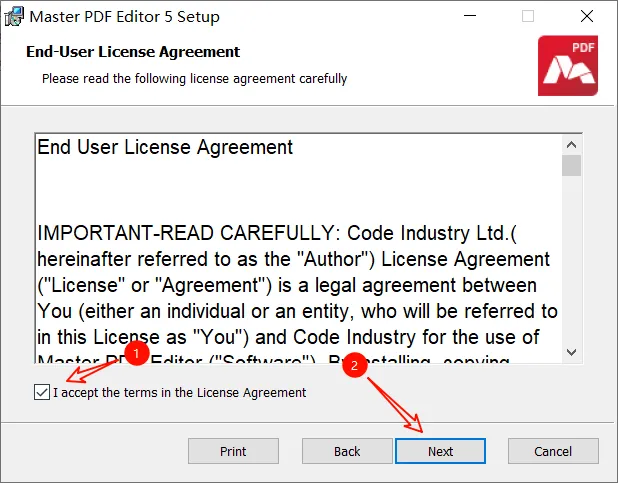Screen dimensions: 618x483
Task: Click 'Please read the following license agreement carefully'
Action: [x=194, y=78]
